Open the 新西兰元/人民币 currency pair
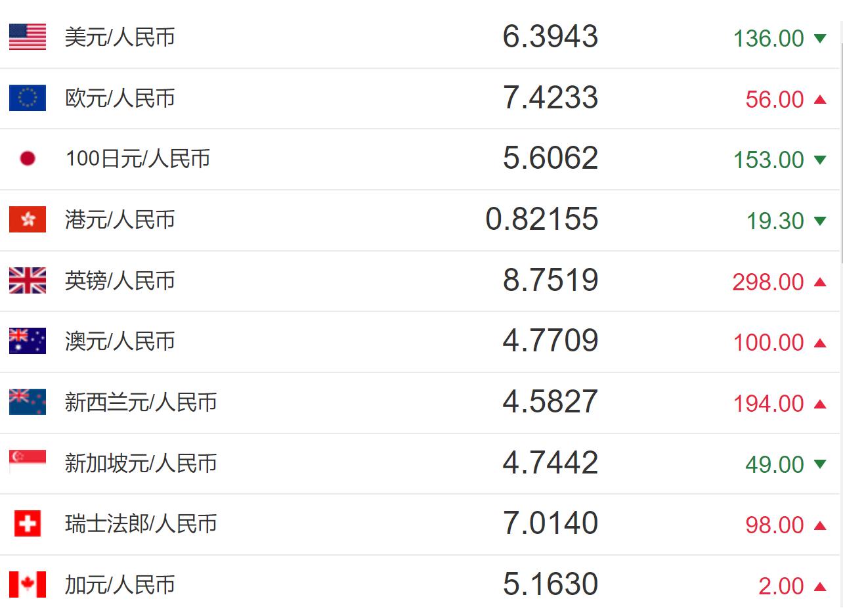This screenshot has width=843, height=616. coord(140,402)
